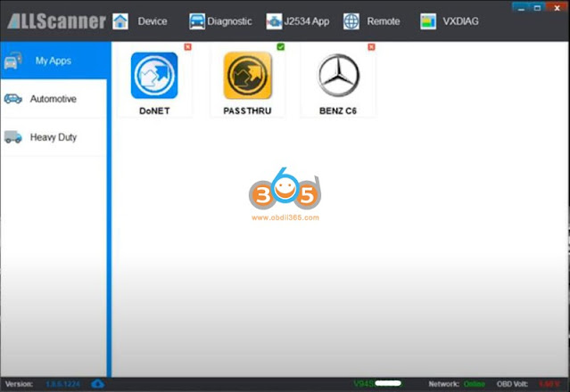This screenshot has height=392, width=570.
Task: Click the version number in status bar
Action: click(63, 384)
